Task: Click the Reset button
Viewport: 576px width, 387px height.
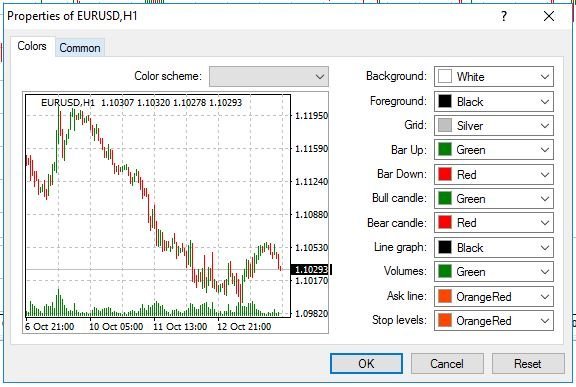Action: [x=528, y=364]
